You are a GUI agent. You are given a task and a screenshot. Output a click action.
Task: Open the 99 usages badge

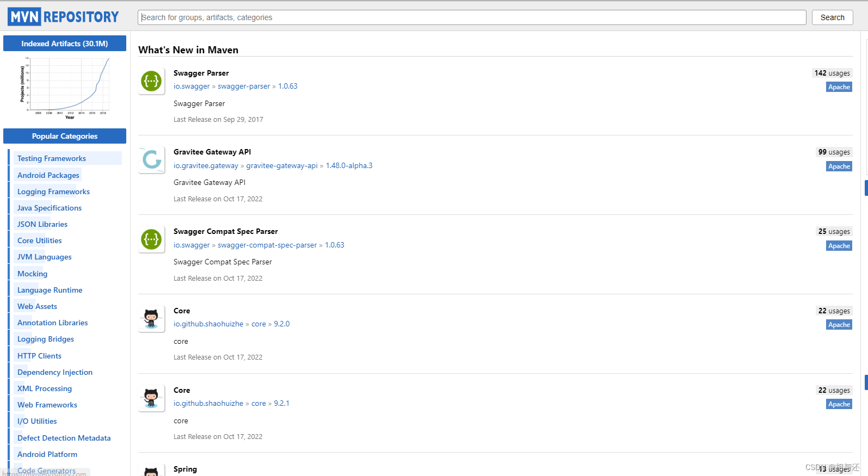[834, 152]
